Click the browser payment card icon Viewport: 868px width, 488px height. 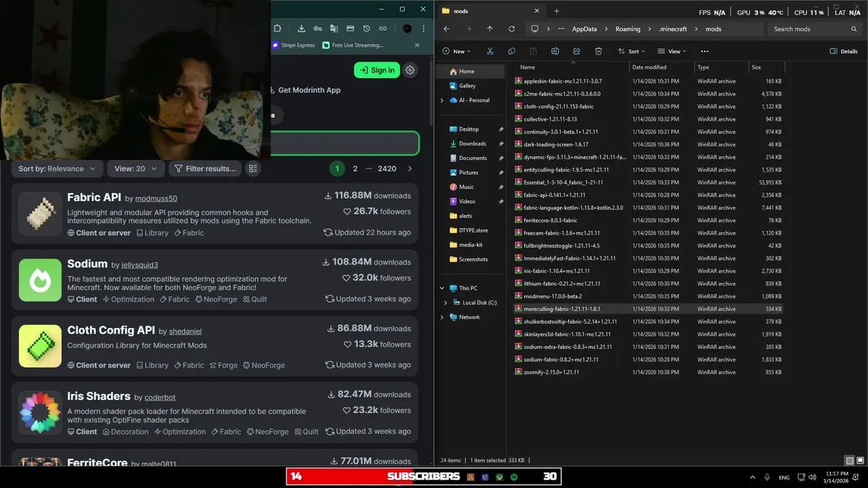point(350,28)
